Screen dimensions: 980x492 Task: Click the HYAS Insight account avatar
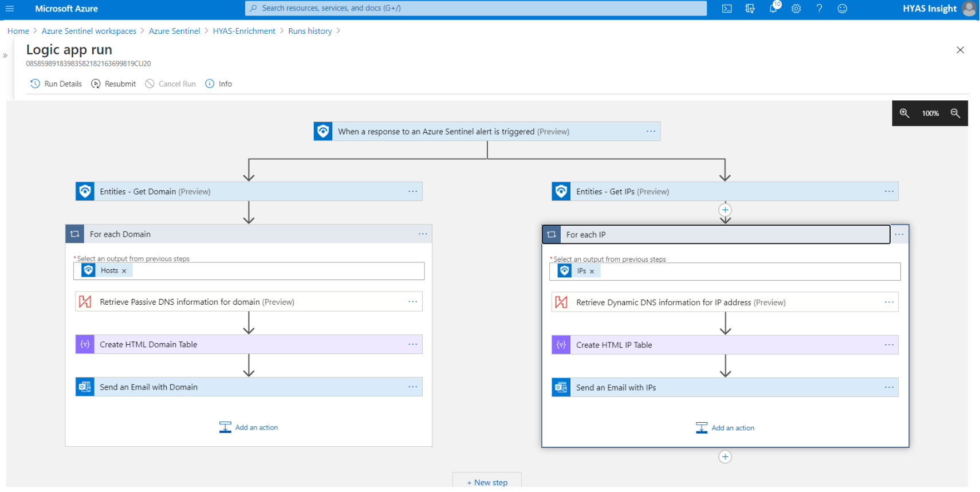point(969,9)
